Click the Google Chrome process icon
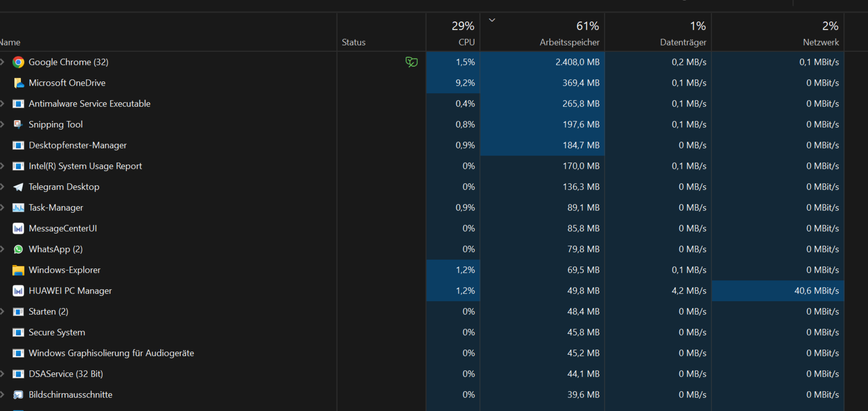The height and width of the screenshot is (411, 868). coord(18,62)
